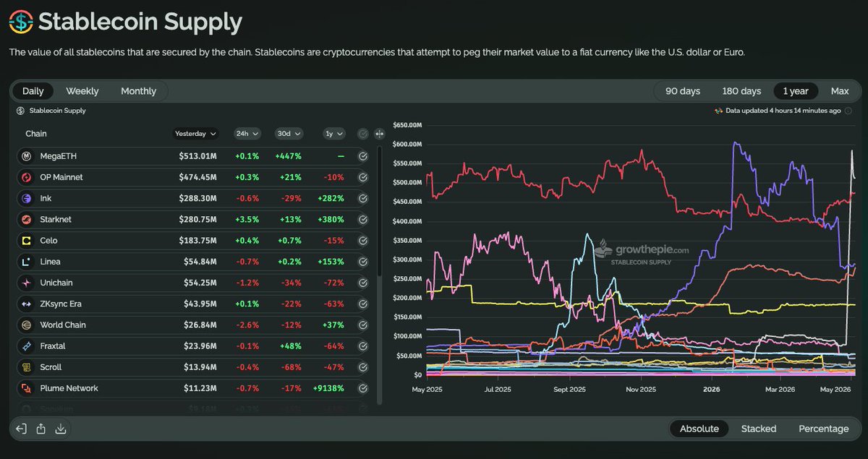Click the Ink chain logo icon

pos(26,198)
